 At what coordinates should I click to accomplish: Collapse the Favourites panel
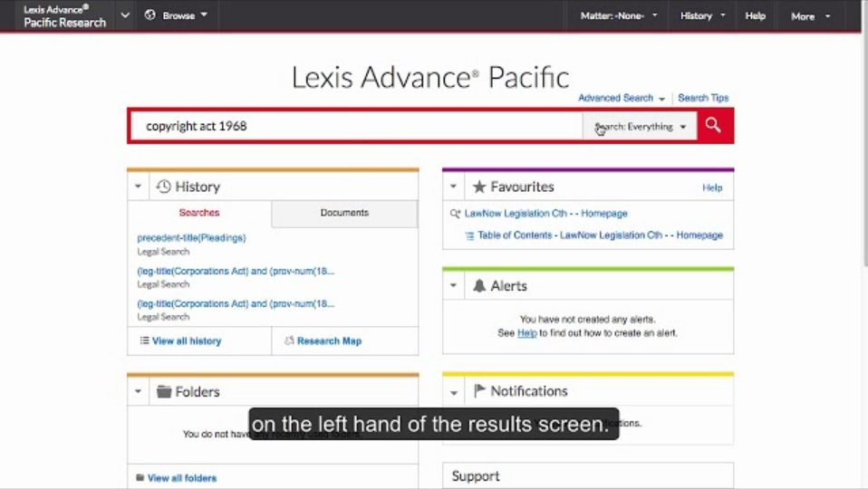(x=453, y=187)
